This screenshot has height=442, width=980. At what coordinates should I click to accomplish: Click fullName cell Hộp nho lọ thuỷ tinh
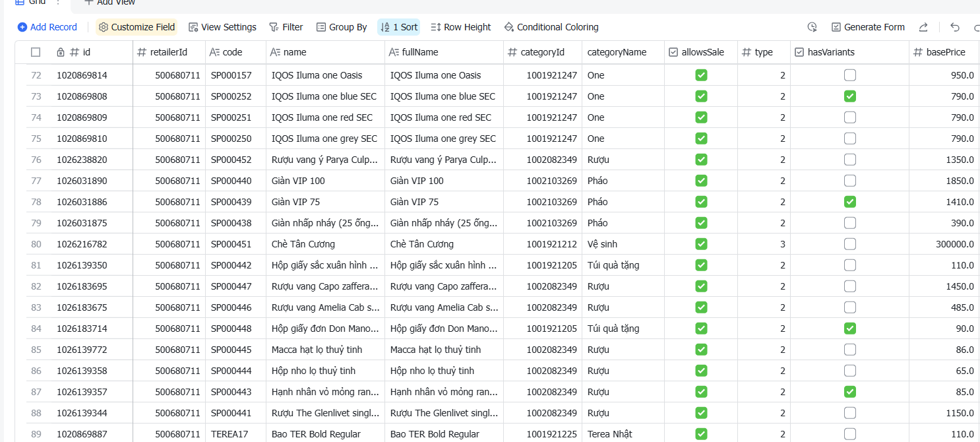pos(444,371)
